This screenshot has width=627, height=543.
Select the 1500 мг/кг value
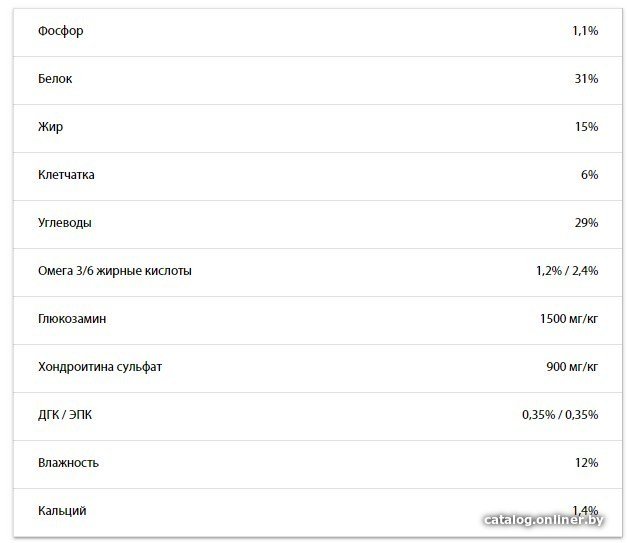pyautogui.click(x=569, y=319)
